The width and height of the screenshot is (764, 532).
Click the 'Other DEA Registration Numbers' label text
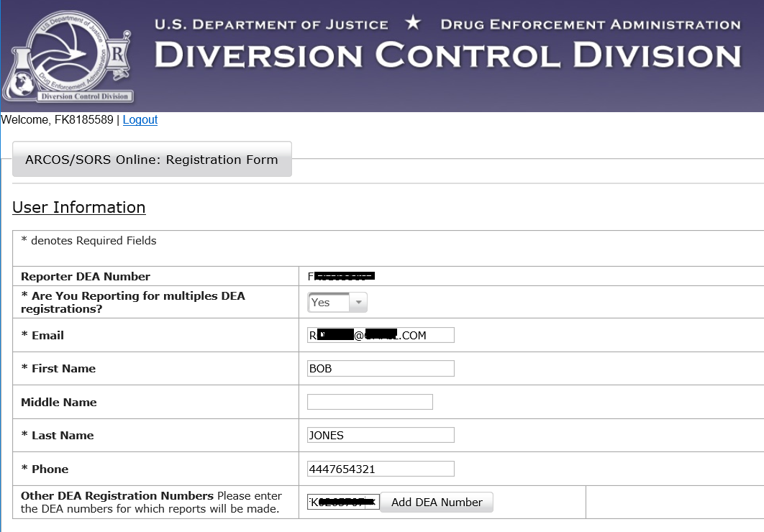click(x=117, y=495)
